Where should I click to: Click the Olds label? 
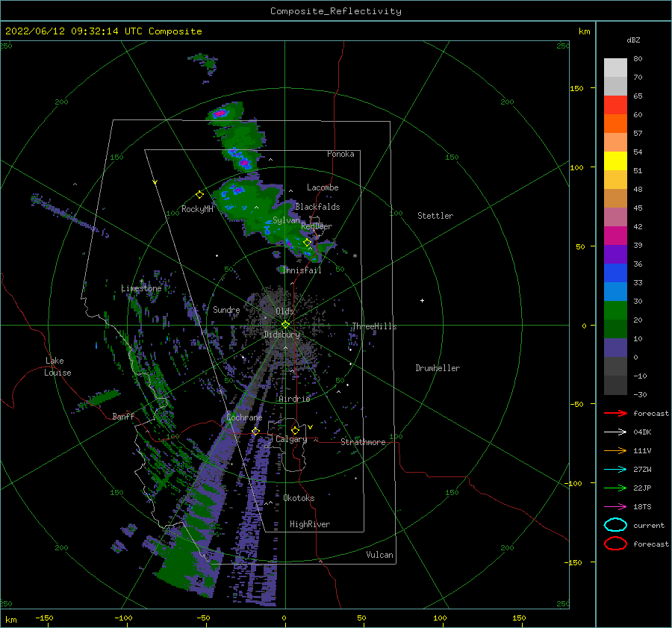284,311
